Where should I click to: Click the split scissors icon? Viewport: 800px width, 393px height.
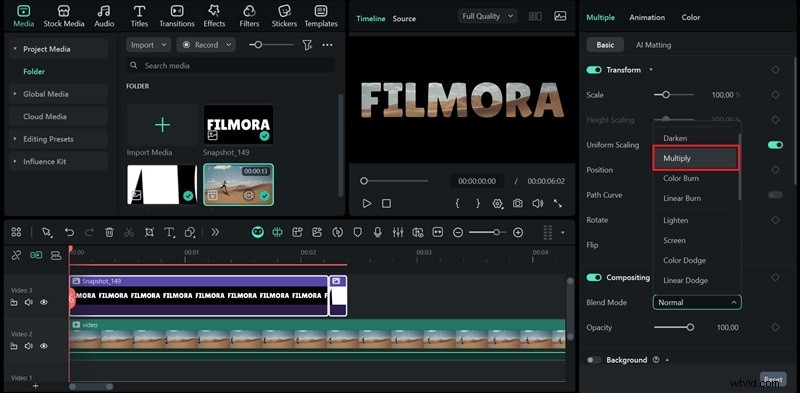129,232
